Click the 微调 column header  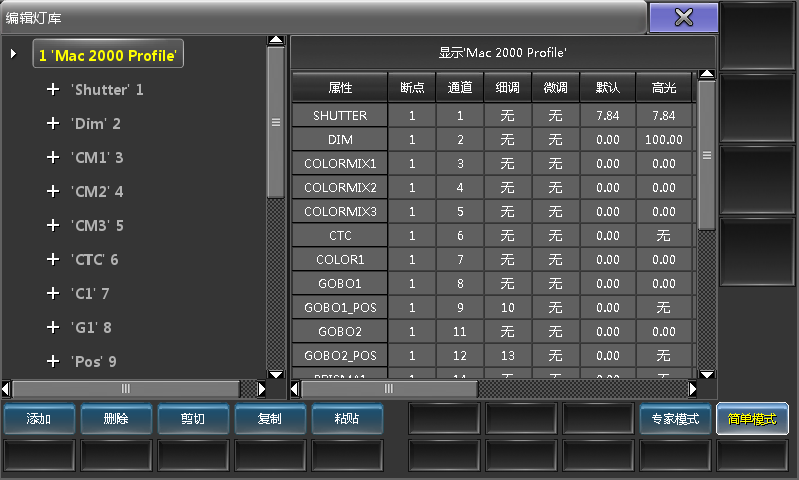click(555, 88)
